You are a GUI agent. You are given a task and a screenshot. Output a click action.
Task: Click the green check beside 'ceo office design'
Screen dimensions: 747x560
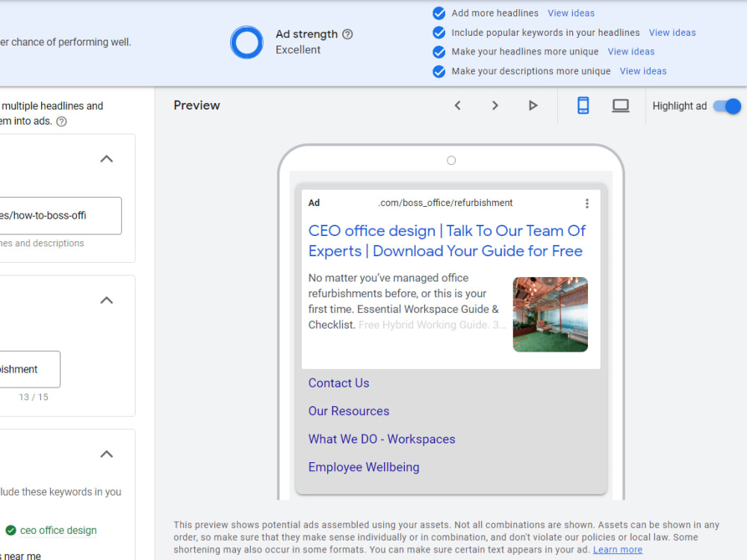click(x=11, y=530)
